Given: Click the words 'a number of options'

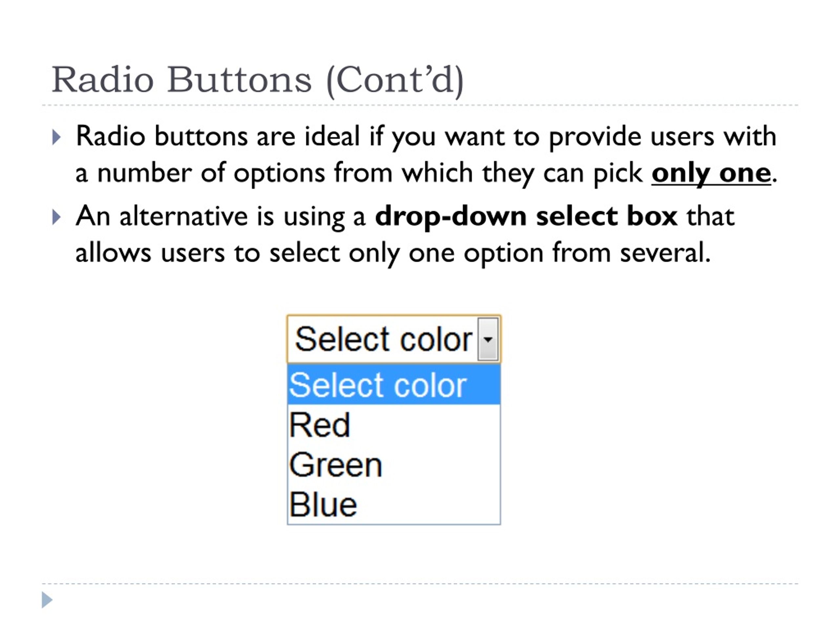Looking at the screenshot, I should coord(200,174).
